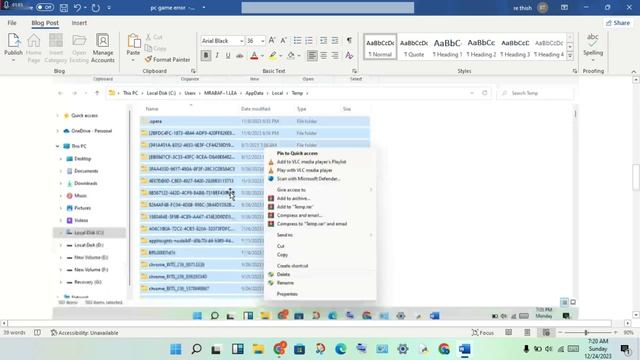Click the Word icon in the Windows taskbar
640x360 pixels.
[464, 349]
